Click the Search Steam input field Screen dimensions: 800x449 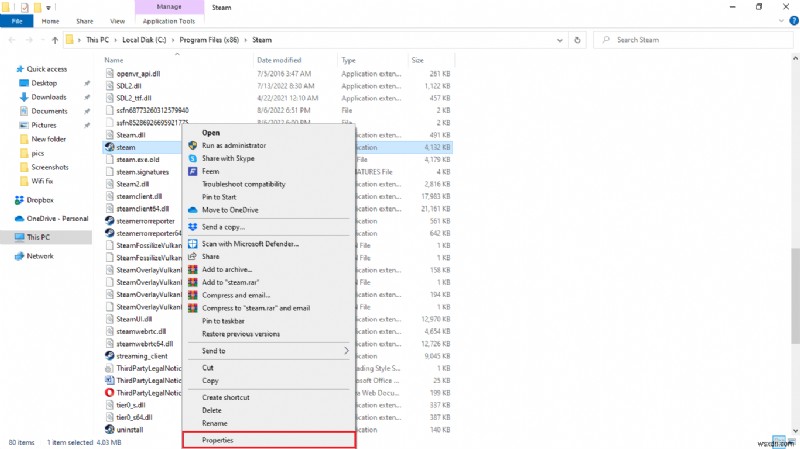pos(693,40)
